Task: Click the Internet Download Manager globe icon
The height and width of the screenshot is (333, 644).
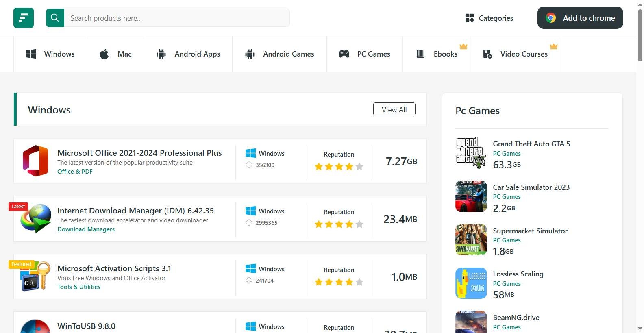Action: click(x=36, y=219)
